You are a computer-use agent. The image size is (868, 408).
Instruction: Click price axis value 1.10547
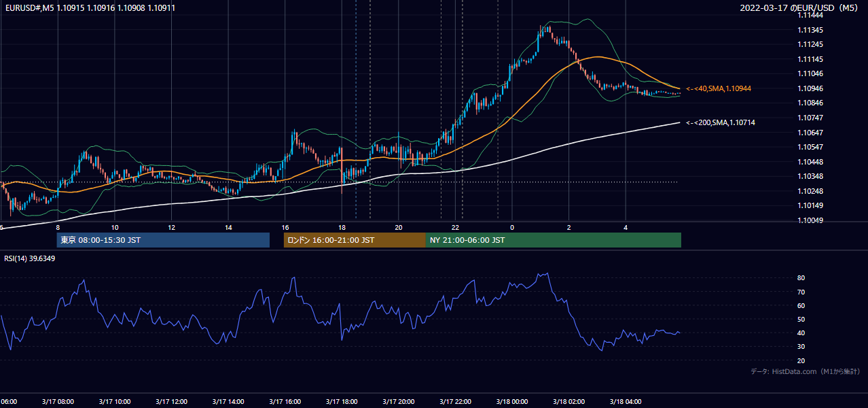(810, 147)
